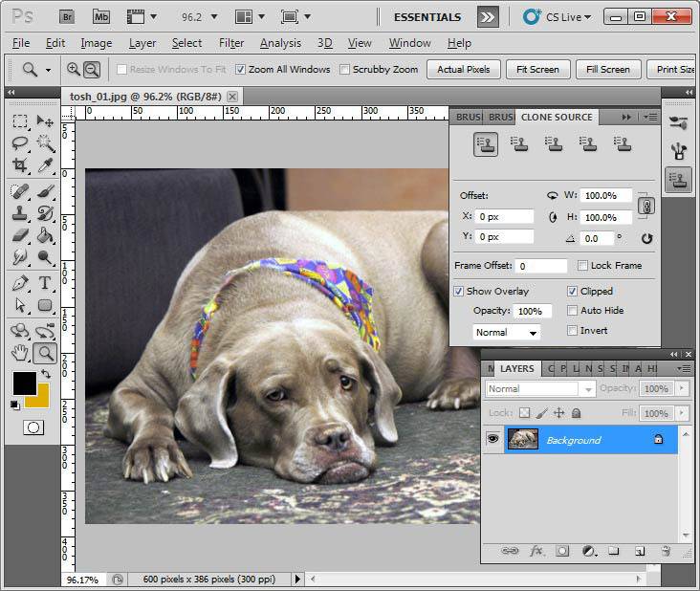
Task: Disable Zoom All Windows checkbox
Action: 241,70
